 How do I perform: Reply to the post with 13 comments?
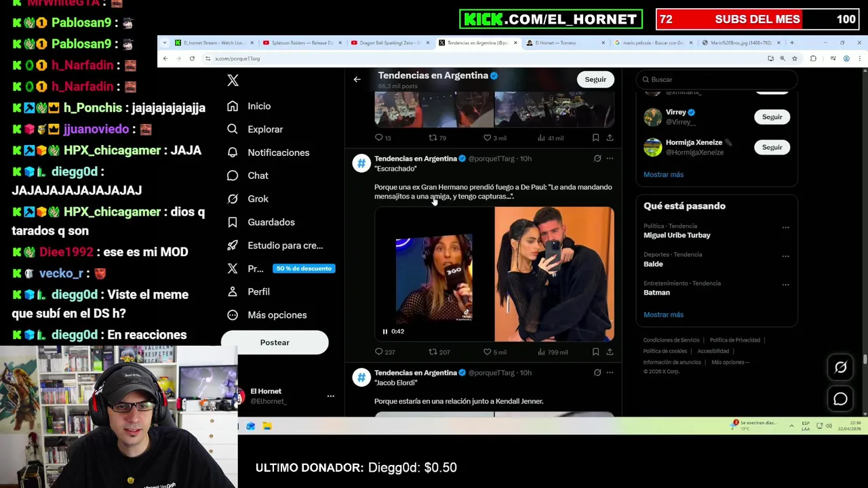[x=382, y=138]
